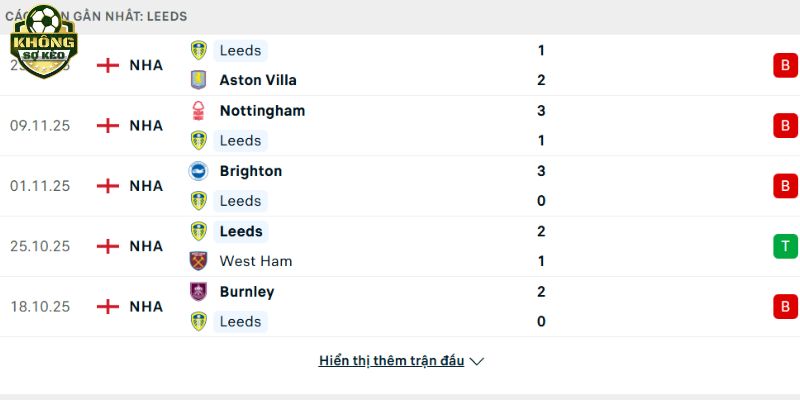Viewport: 800px width, 400px height.
Task: Open the Aston Villa team name link
Action: 258,80
